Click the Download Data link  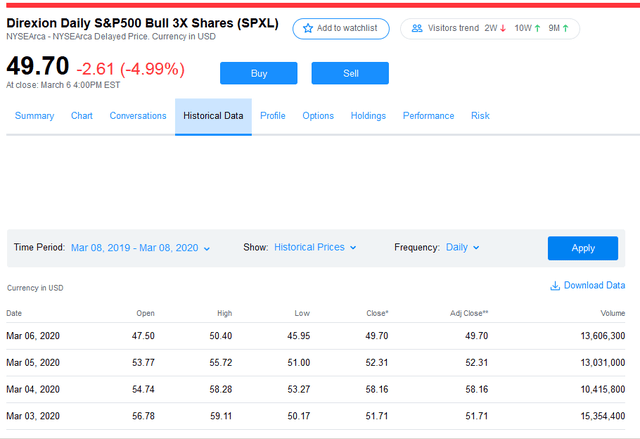(594, 286)
